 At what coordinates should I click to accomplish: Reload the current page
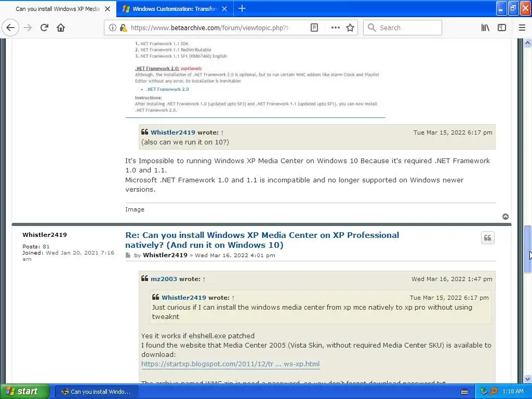[44, 28]
